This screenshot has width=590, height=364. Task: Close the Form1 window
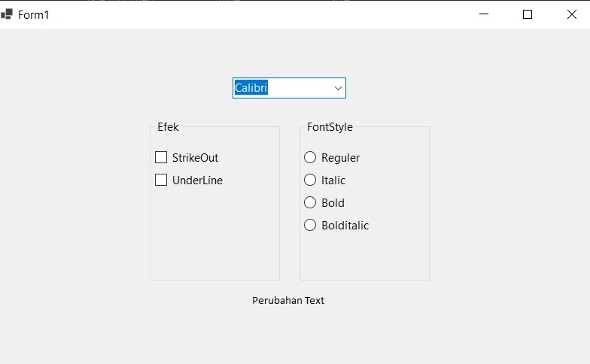pyautogui.click(x=571, y=14)
